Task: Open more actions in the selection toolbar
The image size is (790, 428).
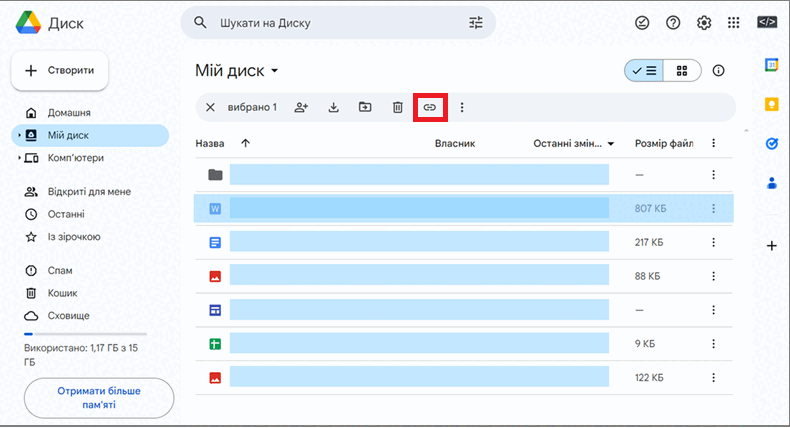Action: pos(462,107)
